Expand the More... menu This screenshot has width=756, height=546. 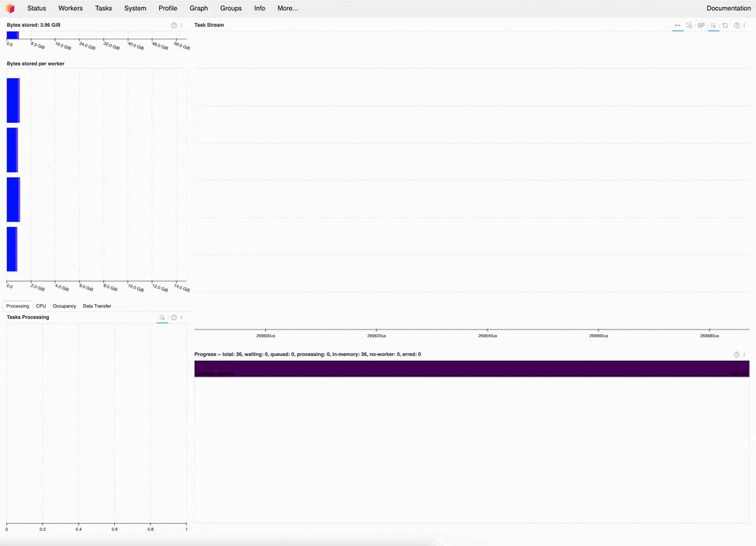(287, 8)
